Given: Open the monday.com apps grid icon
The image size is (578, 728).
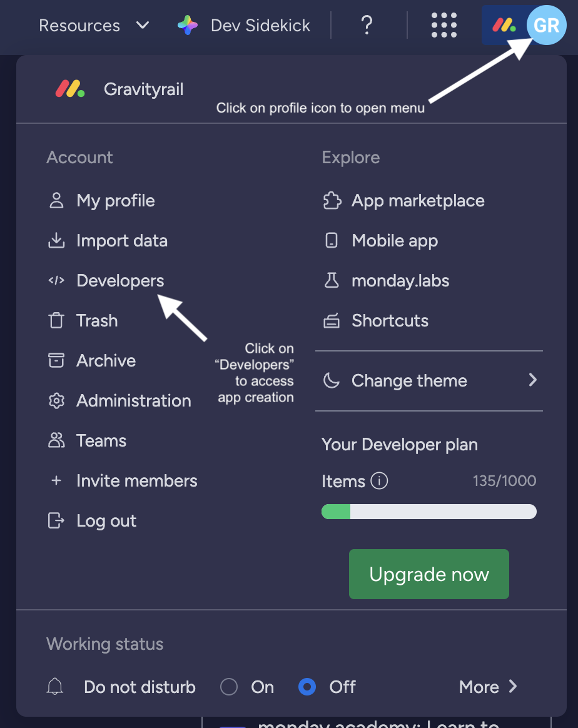Looking at the screenshot, I should tap(444, 25).
